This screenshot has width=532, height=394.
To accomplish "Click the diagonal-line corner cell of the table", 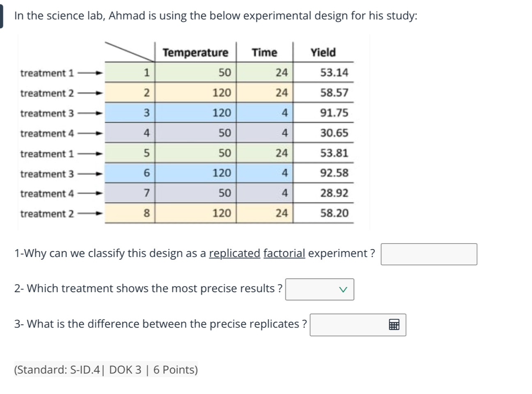I will (x=129, y=52).
